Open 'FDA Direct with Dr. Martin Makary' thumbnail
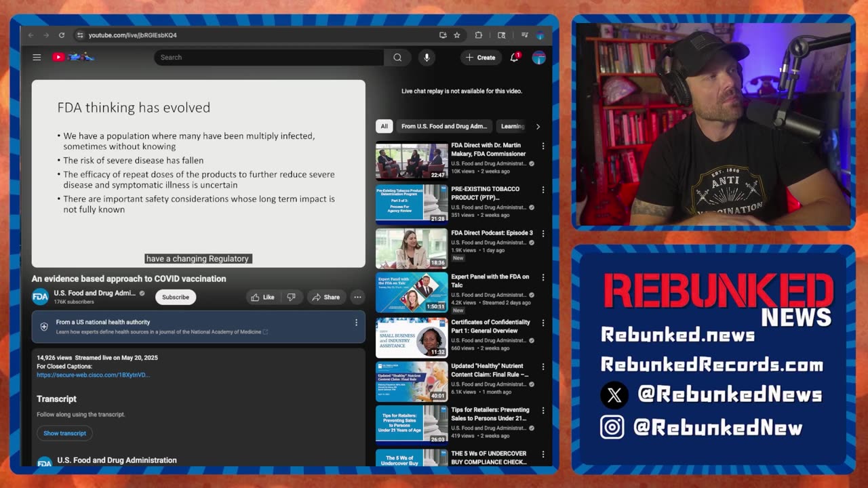The image size is (868, 488). pos(412,160)
